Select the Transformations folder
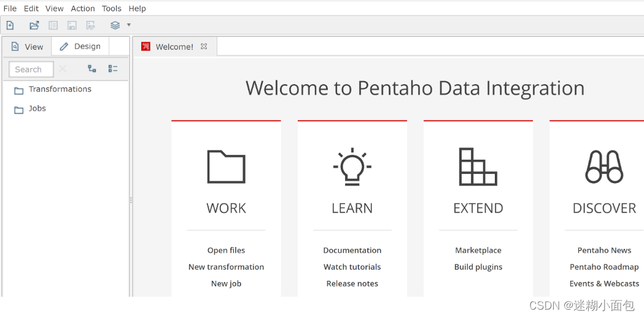 click(60, 89)
